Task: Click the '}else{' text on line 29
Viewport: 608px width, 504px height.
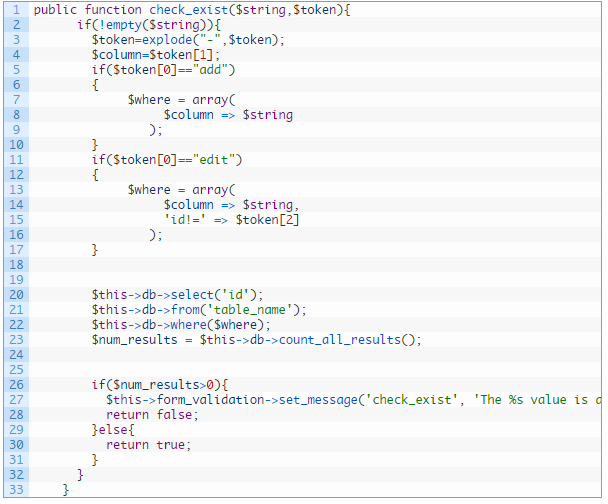Action: tap(113, 430)
